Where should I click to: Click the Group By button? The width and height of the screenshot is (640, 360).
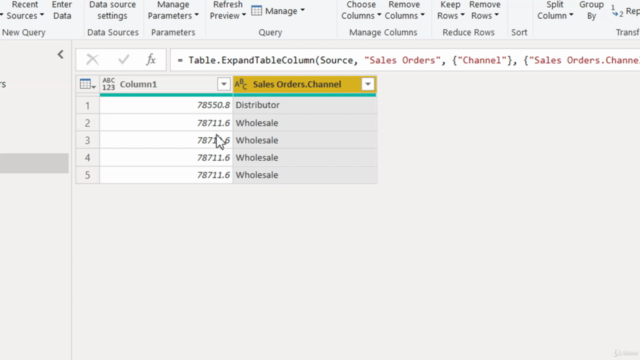point(591,11)
